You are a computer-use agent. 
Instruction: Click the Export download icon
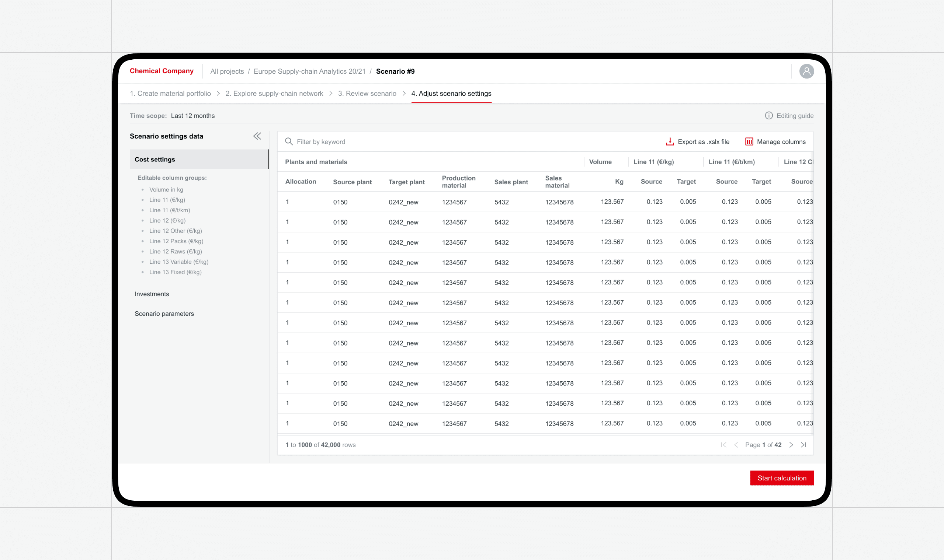point(670,141)
